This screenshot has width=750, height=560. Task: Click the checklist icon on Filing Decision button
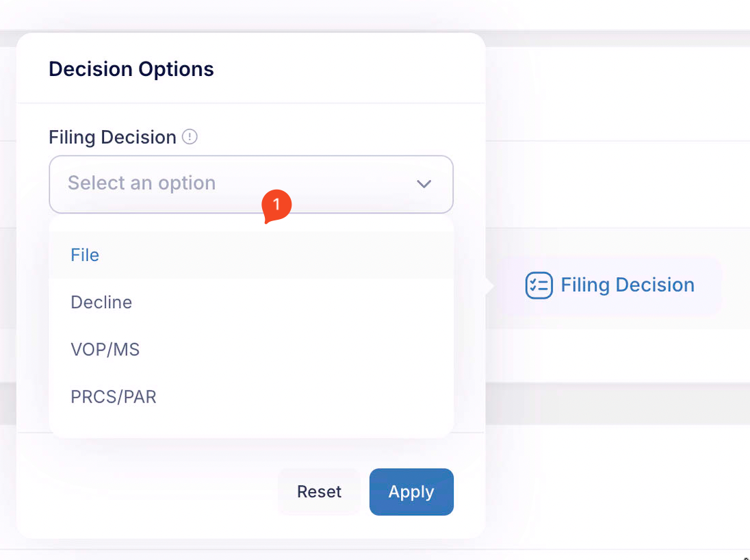pos(539,285)
